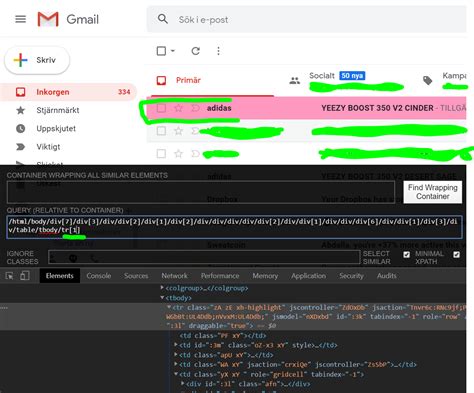474x393 pixels.
Task: Collapse the td class 'yX xY' gridcell node
Action: pyautogui.click(x=176, y=374)
